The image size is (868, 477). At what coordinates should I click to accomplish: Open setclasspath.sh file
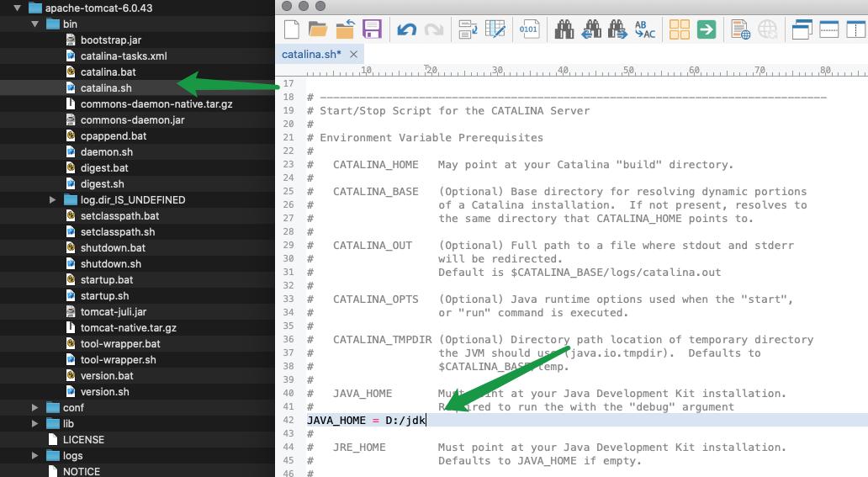118,232
